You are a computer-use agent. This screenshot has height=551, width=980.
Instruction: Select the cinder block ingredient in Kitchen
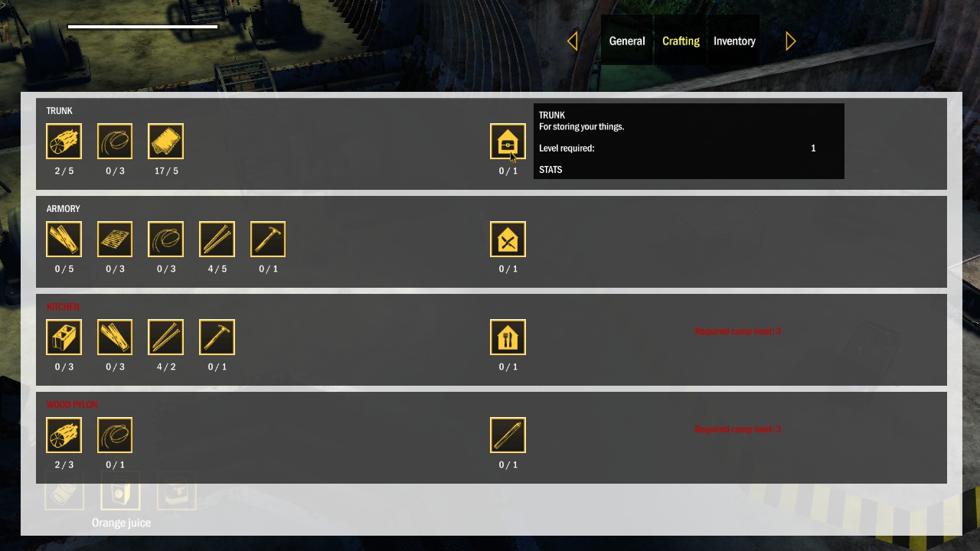tap(64, 337)
